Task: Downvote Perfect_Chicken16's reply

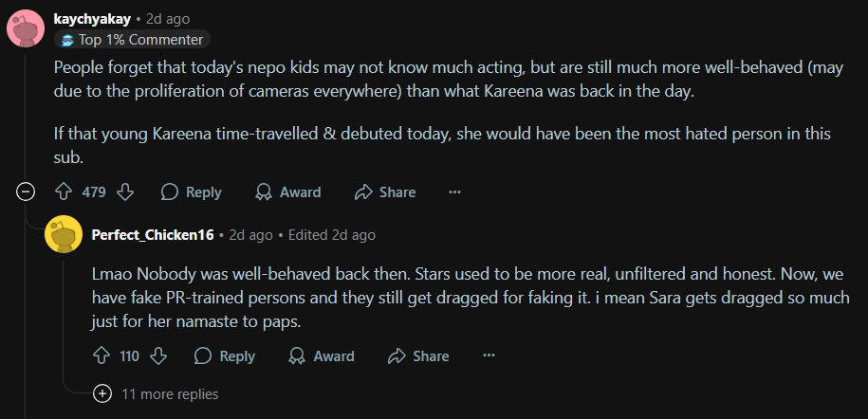Action: [158, 355]
